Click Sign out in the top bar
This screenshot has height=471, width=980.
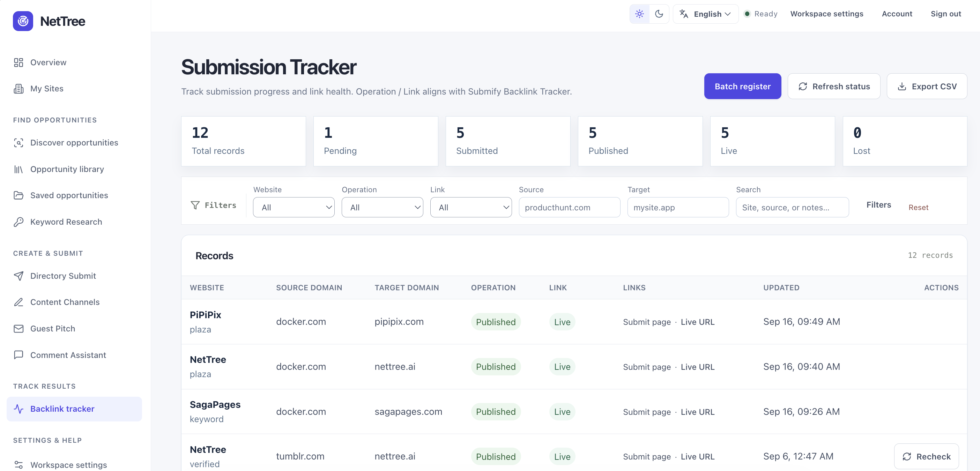coord(945,14)
